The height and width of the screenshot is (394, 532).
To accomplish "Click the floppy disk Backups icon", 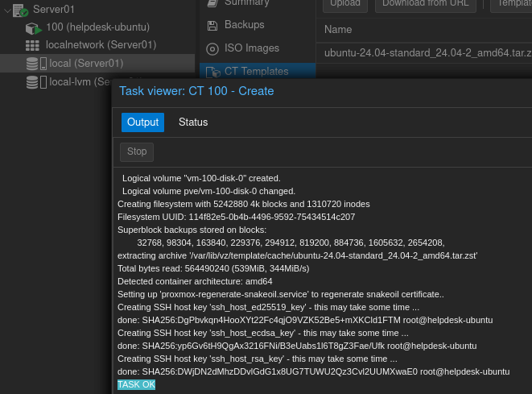I will [x=212, y=26].
